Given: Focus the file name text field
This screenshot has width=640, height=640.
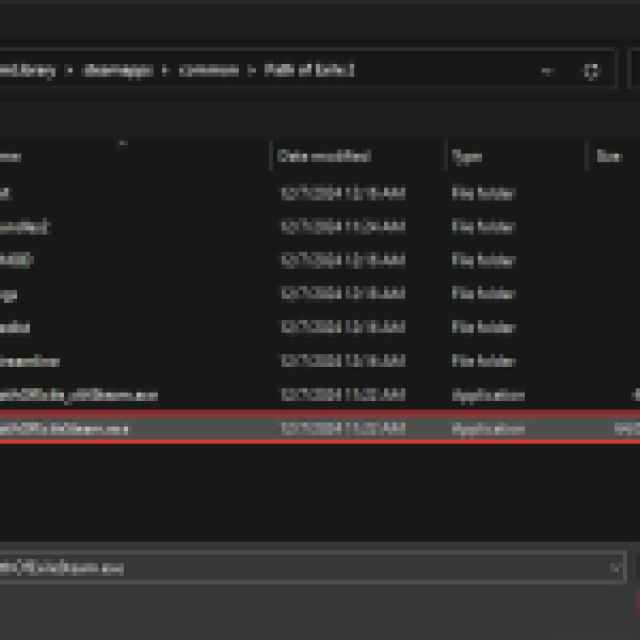Looking at the screenshot, I should pyautogui.click(x=300, y=567).
